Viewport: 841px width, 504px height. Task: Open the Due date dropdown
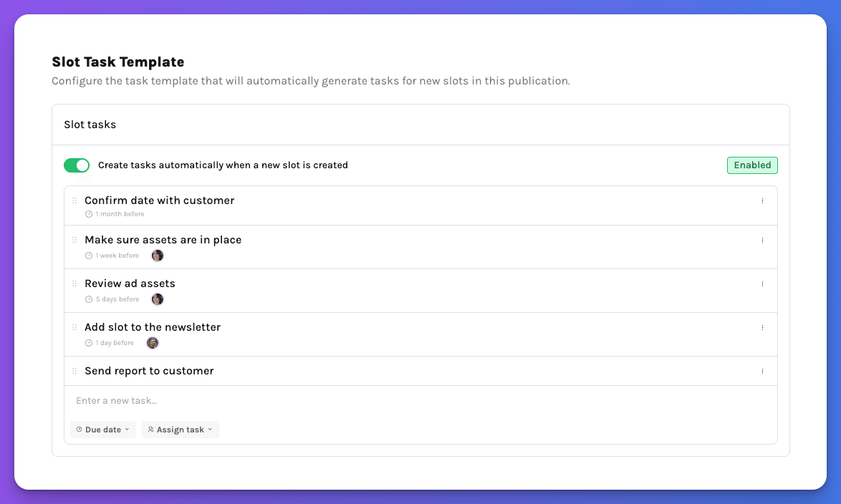coord(103,430)
